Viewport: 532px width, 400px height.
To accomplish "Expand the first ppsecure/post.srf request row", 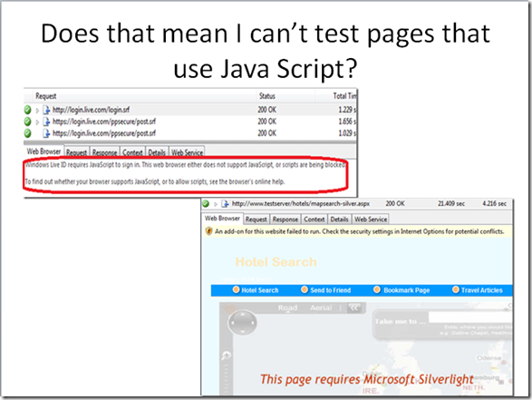I will click(x=37, y=122).
